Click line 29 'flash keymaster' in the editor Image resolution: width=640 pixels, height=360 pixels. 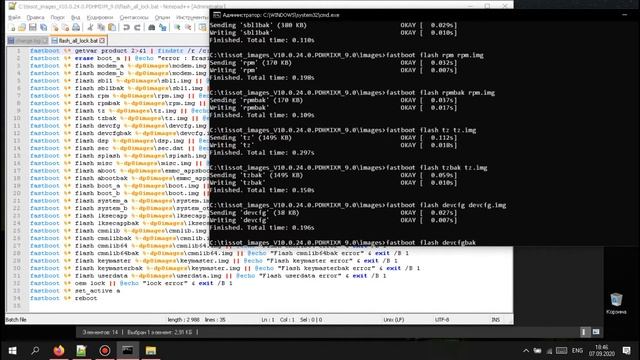213,261
